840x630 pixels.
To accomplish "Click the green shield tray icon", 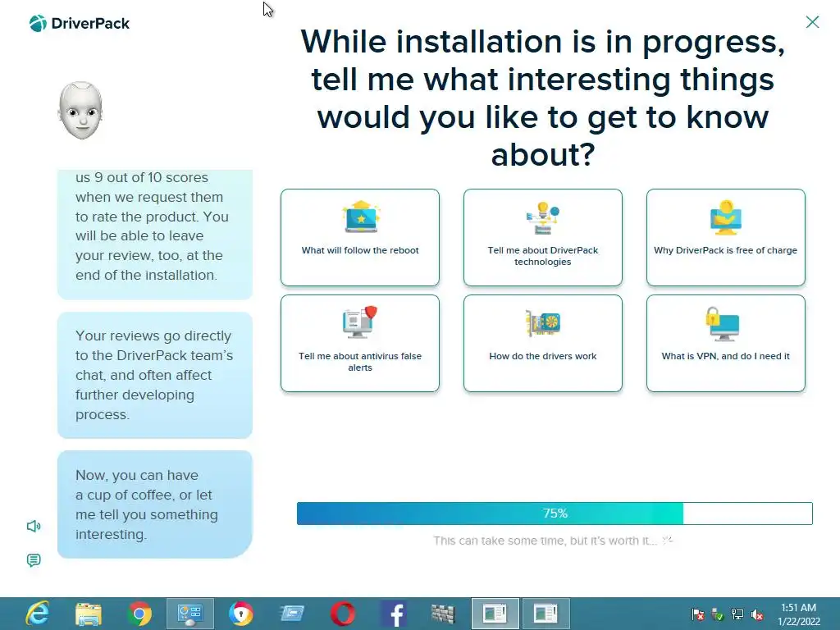I will 718,614.
